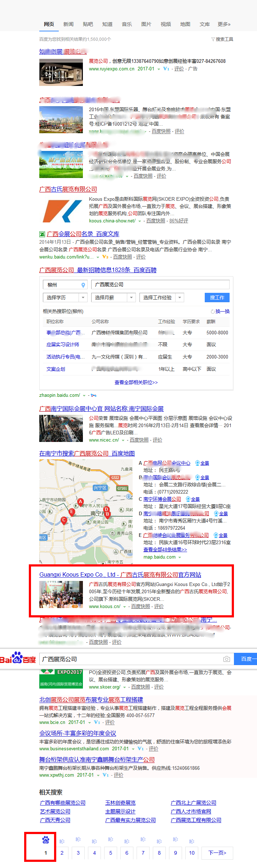
Task: Open the 地图 tab
Action: pyautogui.click(x=185, y=24)
